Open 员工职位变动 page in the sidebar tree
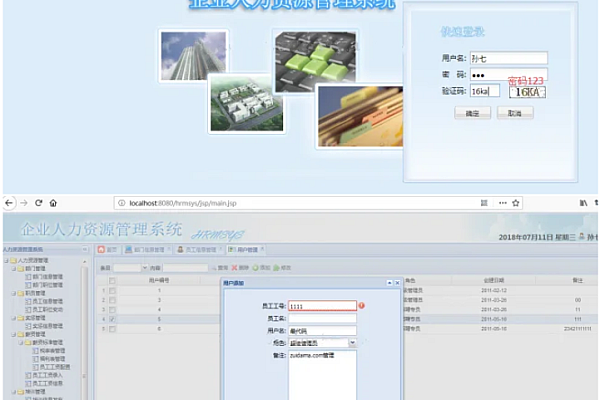 click(47, 309)
